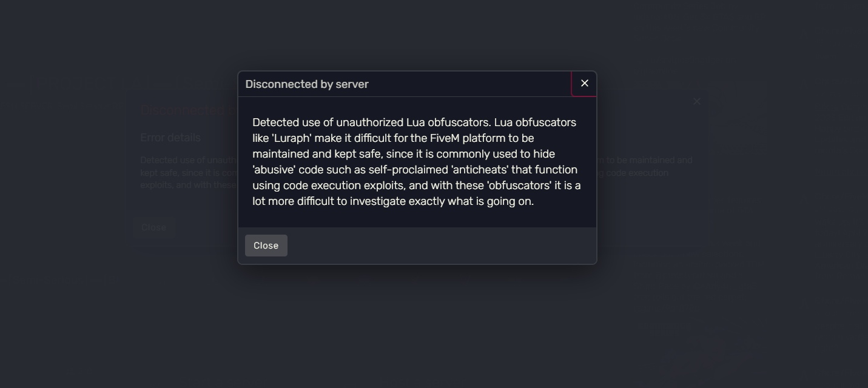Screen dimensions: 868x388
Task: Click empty dialog footer area beside Close
Action: point(437,246)
